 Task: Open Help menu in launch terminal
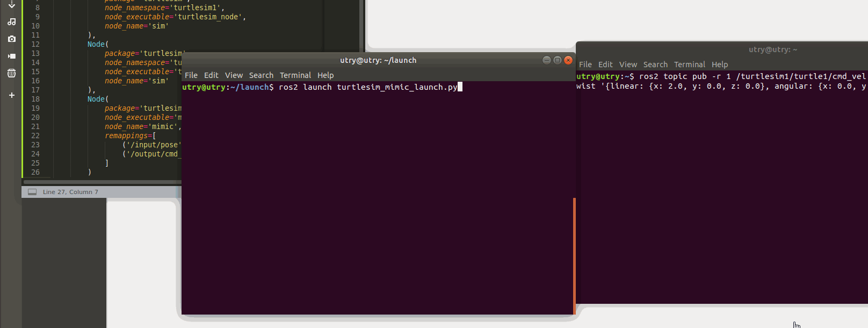[325, 75]
